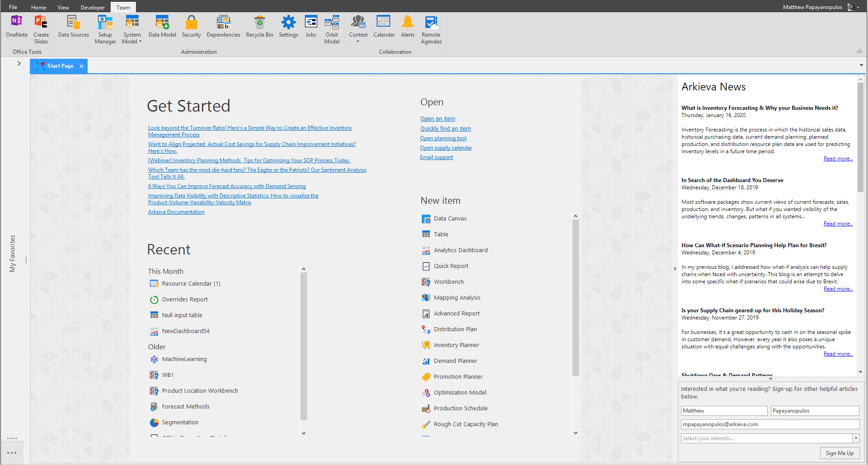This screenshot has height=465, width=868.
Task: Open recent Resource Calendar (1)
Action: [185, 284]
